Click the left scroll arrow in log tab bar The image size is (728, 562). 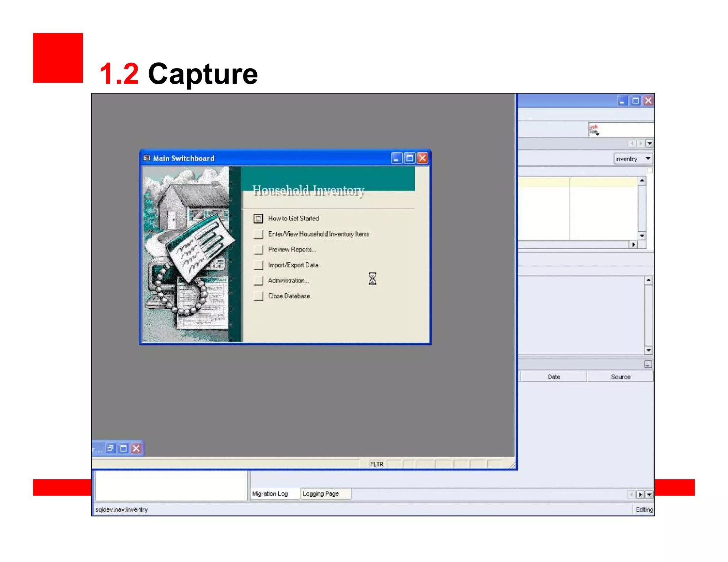click(x=632, y=495)
